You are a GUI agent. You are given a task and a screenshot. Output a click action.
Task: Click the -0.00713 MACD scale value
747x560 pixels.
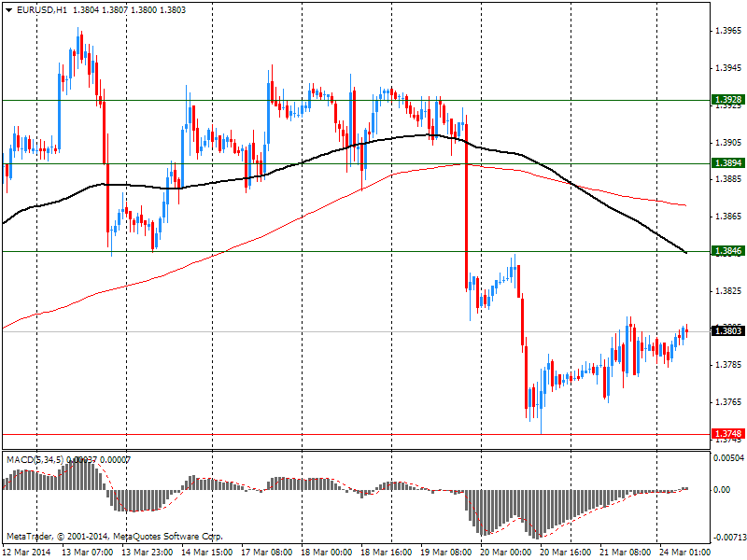tap(728, 538)
